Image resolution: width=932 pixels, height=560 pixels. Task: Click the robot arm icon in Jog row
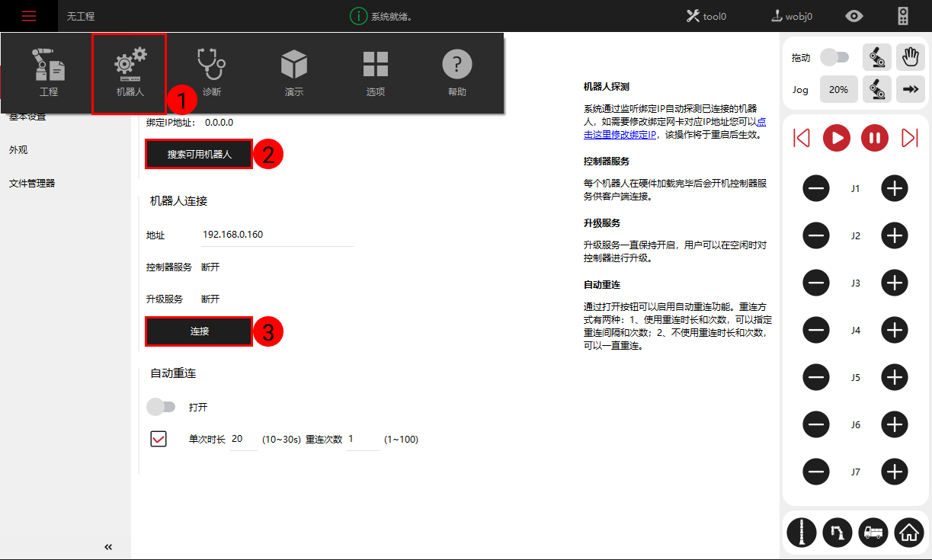[877, 89]
